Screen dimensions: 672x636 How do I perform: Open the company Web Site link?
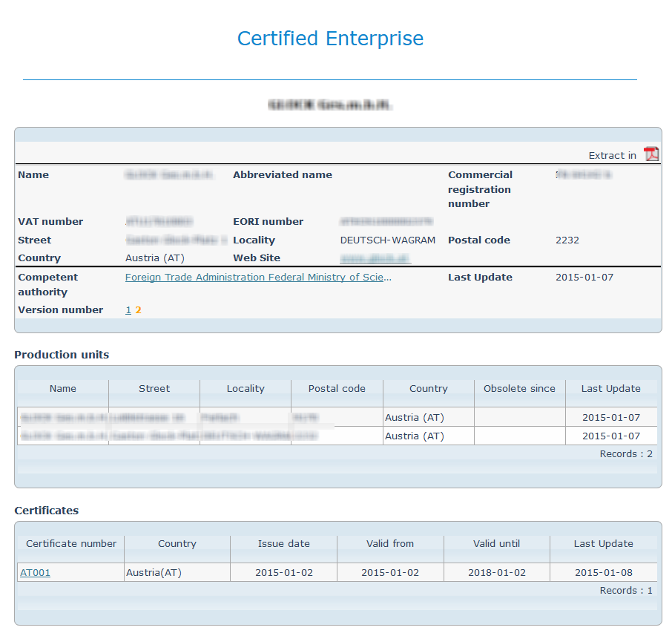click(x=375, y=258)
